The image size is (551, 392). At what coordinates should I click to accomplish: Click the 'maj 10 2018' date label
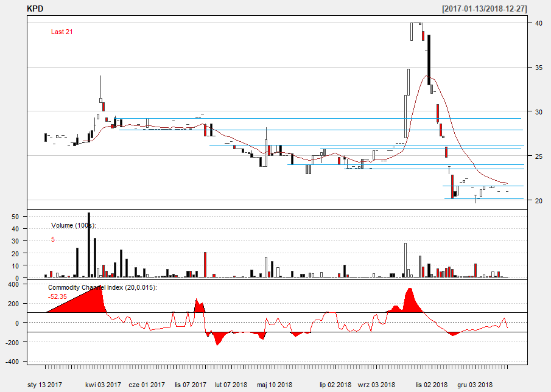click(x=275, y=385)
